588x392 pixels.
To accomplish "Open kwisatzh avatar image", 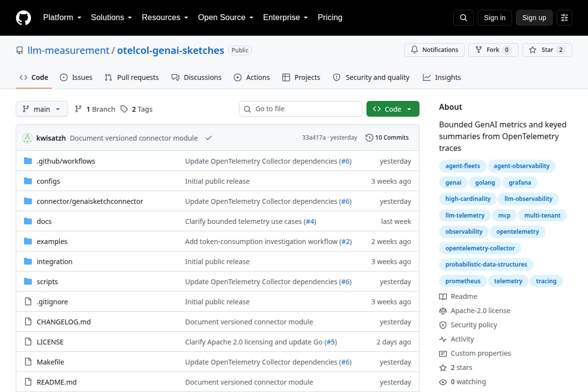I will pos(27,138).
